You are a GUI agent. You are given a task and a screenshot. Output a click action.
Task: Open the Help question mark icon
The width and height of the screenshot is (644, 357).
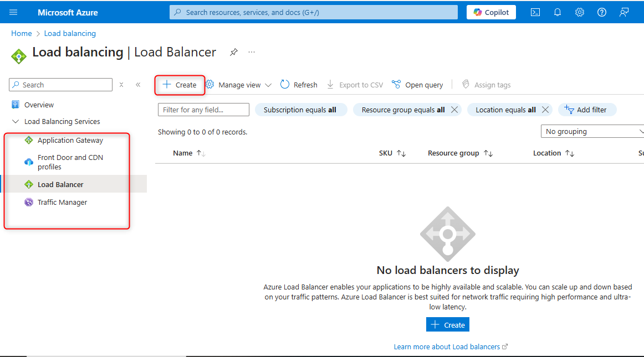[602, 12]
